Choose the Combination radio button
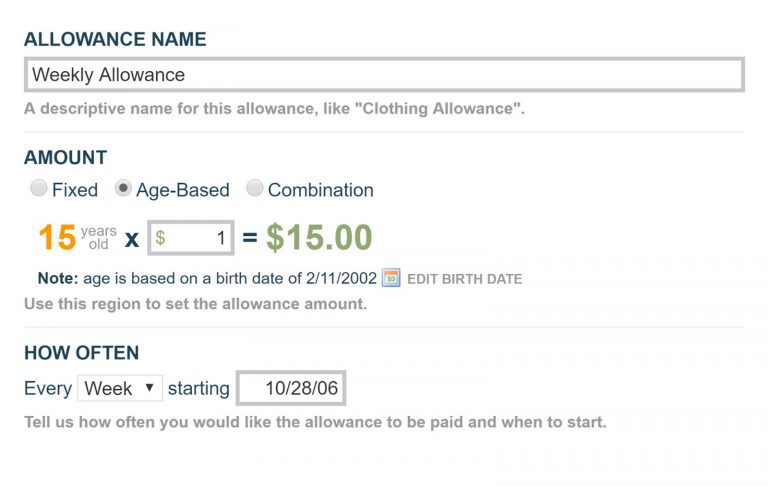768x487 pixels. tap(255, 188)
